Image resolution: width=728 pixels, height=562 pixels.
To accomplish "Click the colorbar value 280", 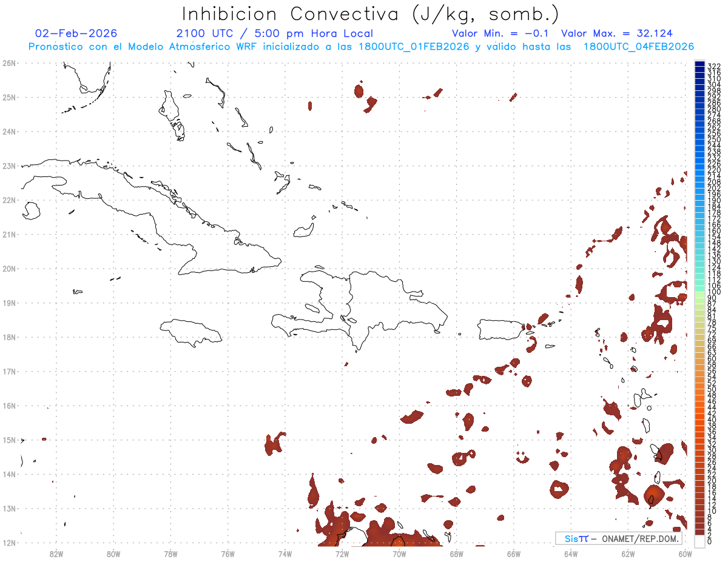I will point(714,109).
